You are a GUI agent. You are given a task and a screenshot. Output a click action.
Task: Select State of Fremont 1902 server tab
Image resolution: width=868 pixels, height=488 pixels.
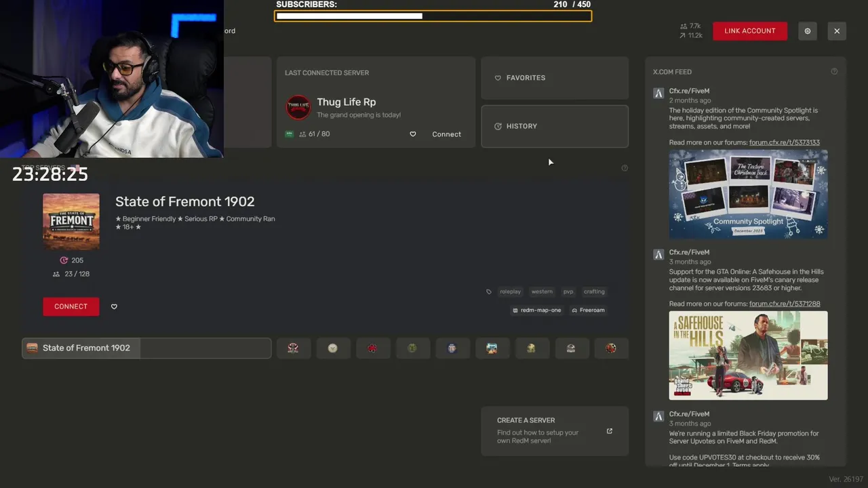click(146, 348)
